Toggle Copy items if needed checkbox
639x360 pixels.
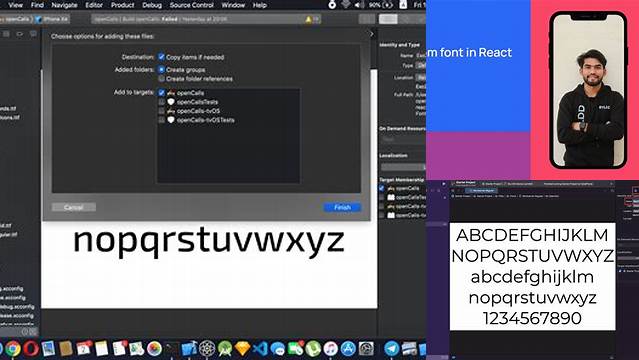161,57
